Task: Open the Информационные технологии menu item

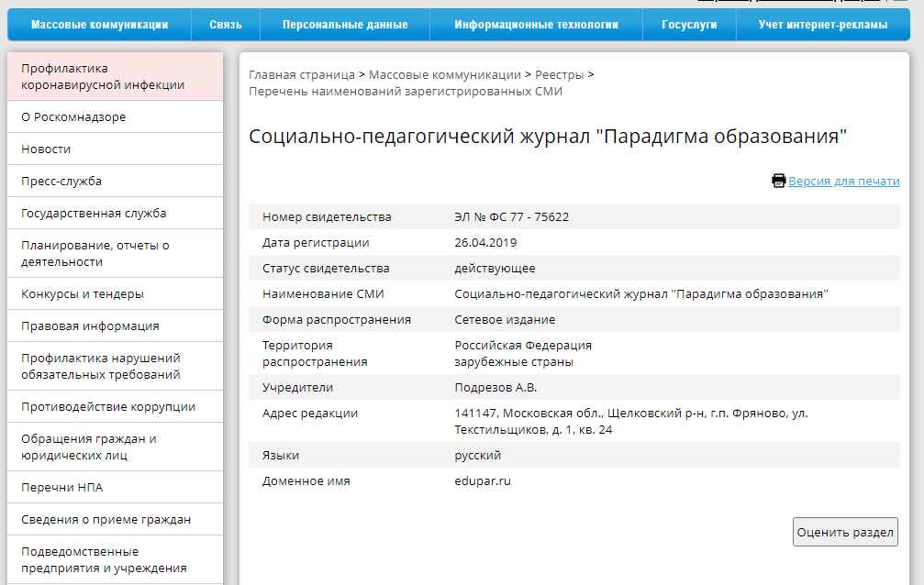Action: pos(536,25)
